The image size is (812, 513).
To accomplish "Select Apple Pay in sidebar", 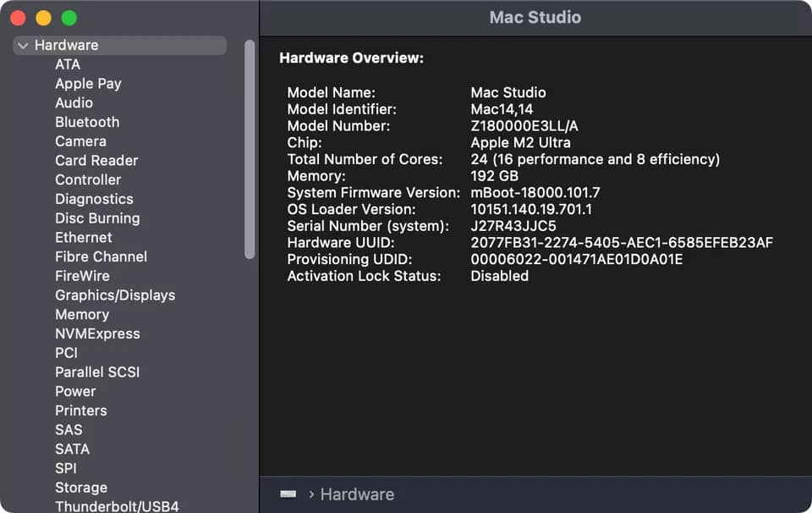I will click(88, 84).
